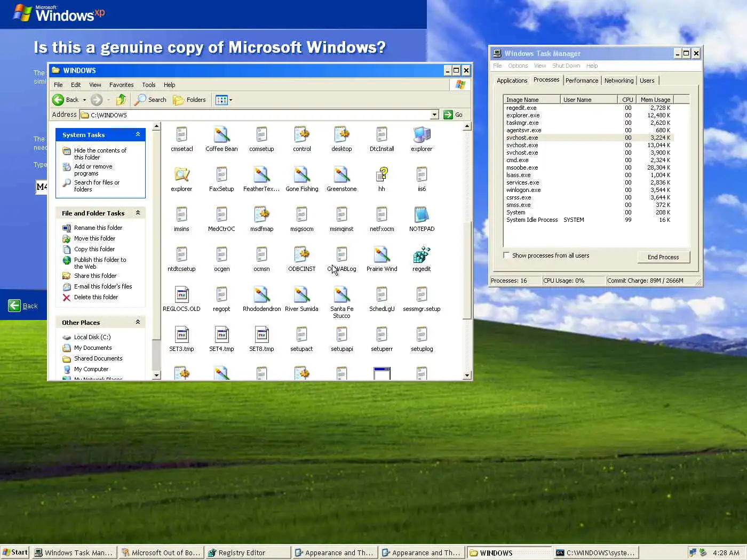This screenshot has height=560, width=747.
Task: Check Show processes from all users
Action: tap(506, 255)
